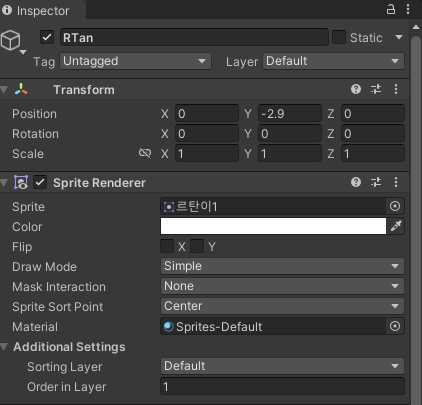Click the sprite asset icon beside 르탄이1
Image resolution: width=422 pixels, height=405 pixels.
click(169, 207)
